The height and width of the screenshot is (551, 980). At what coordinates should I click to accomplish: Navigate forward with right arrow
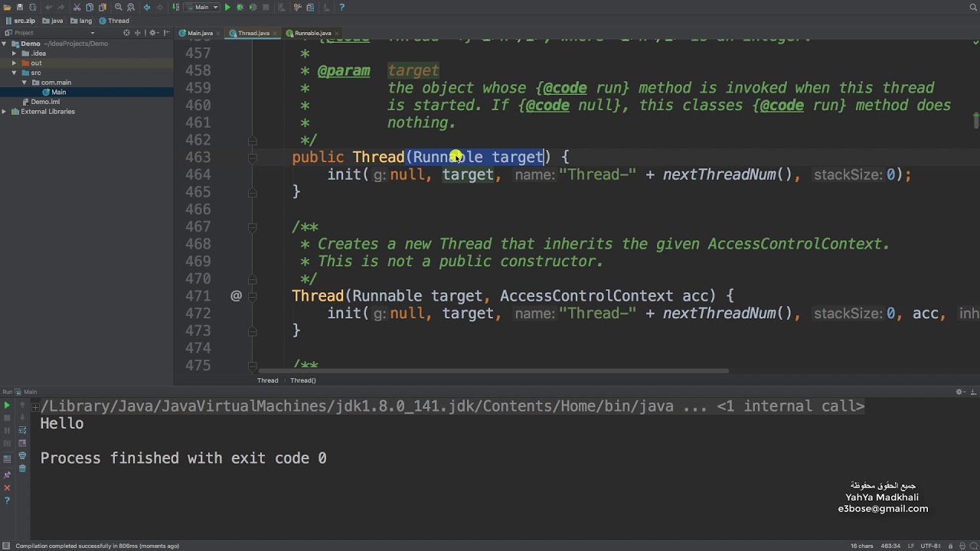pyautogui.click(x=160, y=7)
